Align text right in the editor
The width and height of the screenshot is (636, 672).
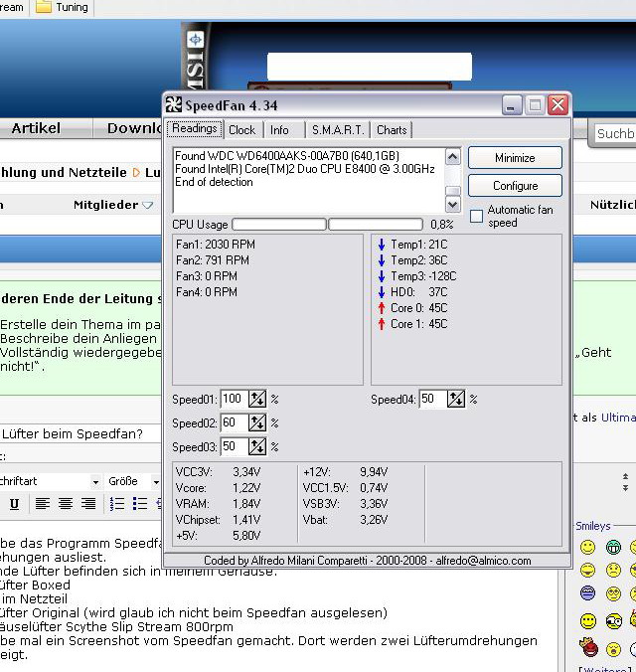(x=88, y=504)
